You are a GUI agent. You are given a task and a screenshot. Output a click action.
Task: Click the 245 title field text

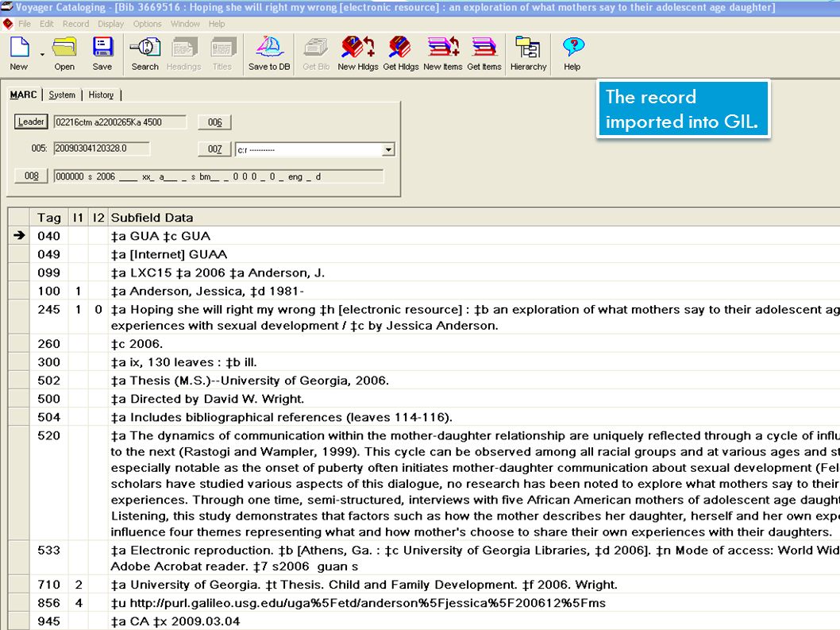point(474,318)
